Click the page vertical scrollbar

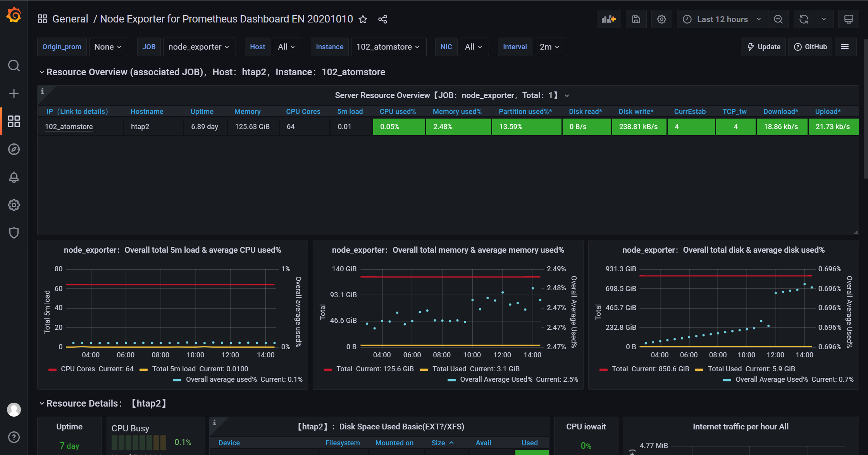(x=866, y=109)
